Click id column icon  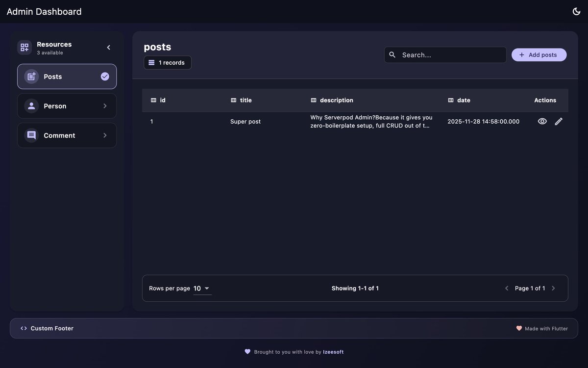click(x=153, y=100)
